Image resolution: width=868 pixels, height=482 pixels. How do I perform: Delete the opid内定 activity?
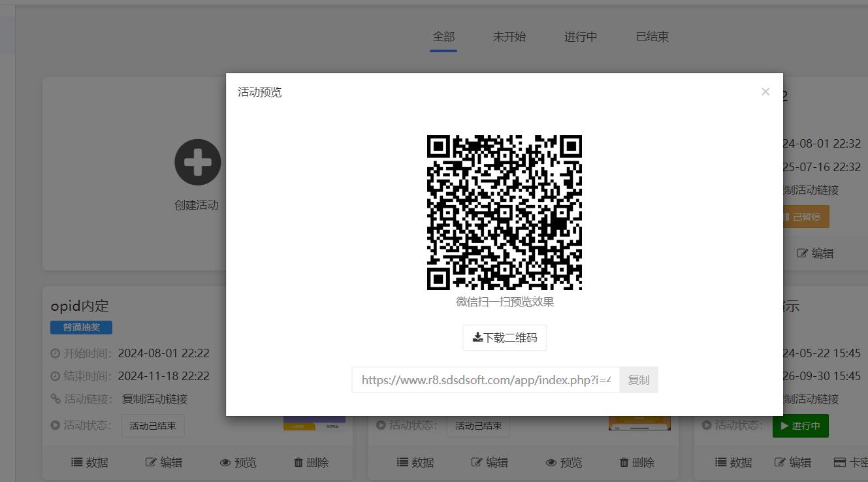point(311,462)
